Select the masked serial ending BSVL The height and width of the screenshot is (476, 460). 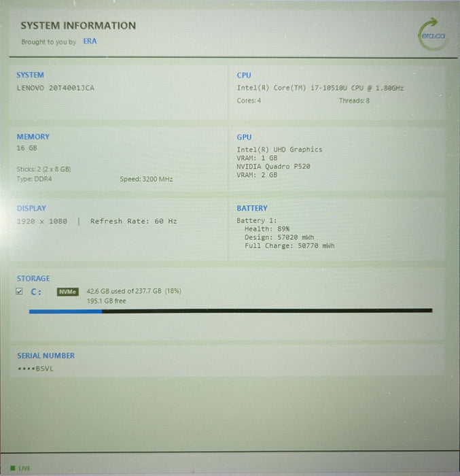coord(35,369)
